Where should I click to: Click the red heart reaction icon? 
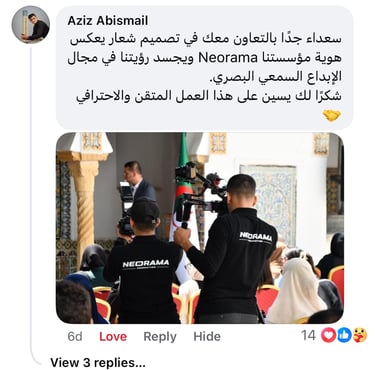coord(328,335)
